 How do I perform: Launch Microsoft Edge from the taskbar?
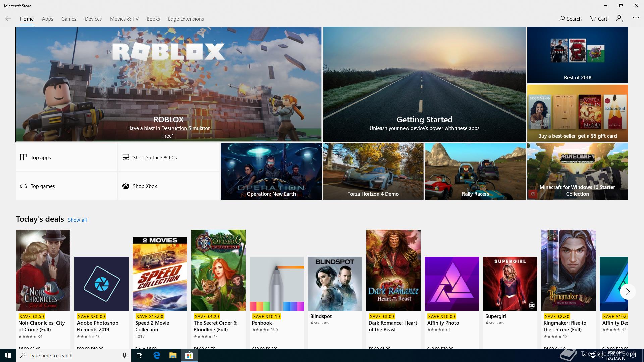(157, 355)
